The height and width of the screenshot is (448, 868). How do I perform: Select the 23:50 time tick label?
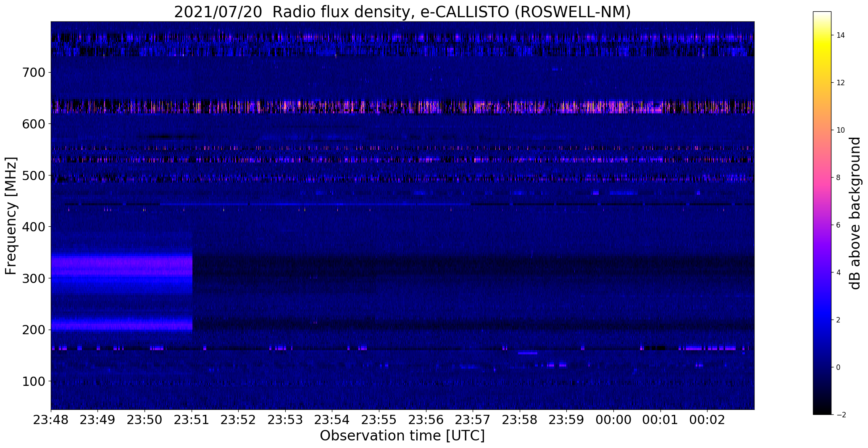(145, 420)
